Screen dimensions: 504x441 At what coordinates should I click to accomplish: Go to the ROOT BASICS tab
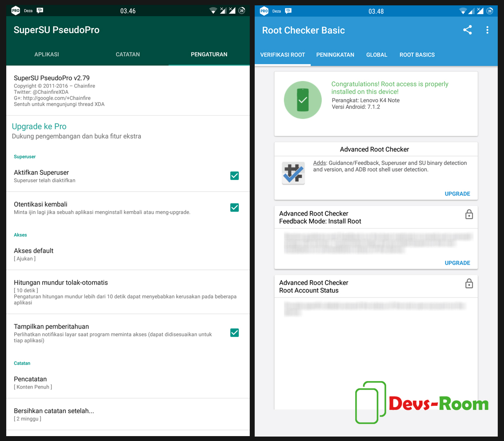pos(417,55)
